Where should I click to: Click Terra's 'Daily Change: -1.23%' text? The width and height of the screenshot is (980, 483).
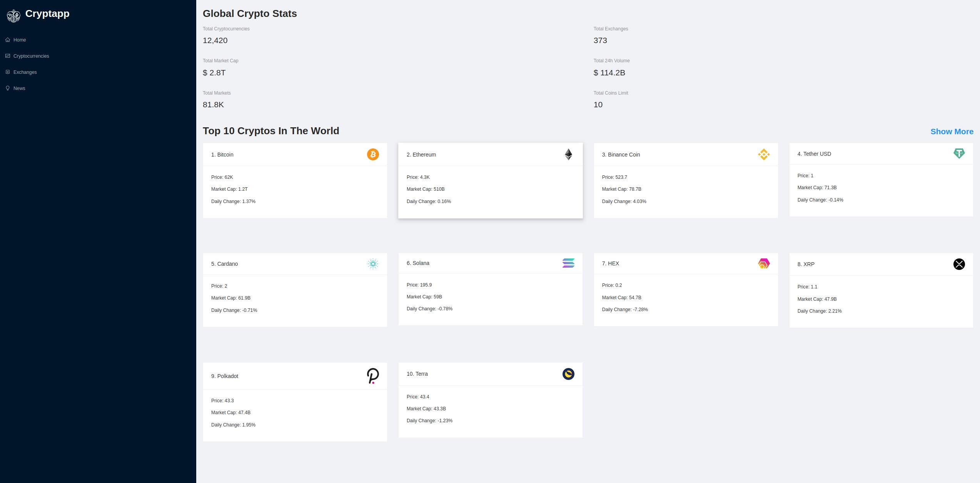430,421
